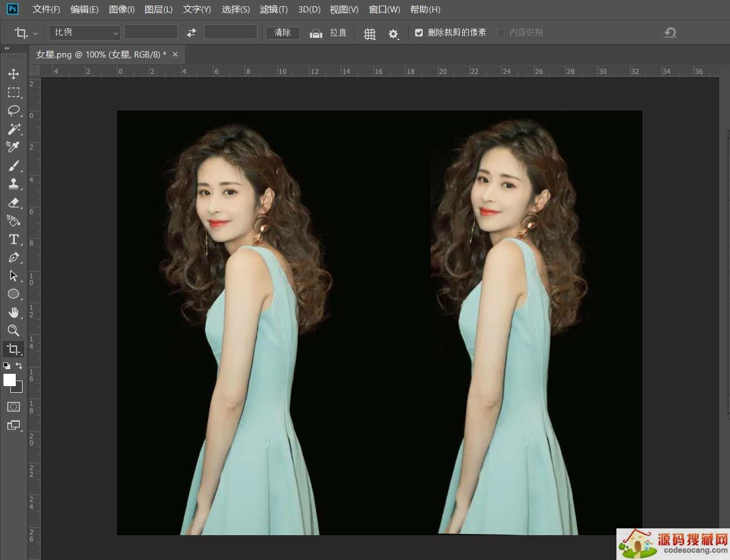Open the 图像(I) menu

point(121,10)
